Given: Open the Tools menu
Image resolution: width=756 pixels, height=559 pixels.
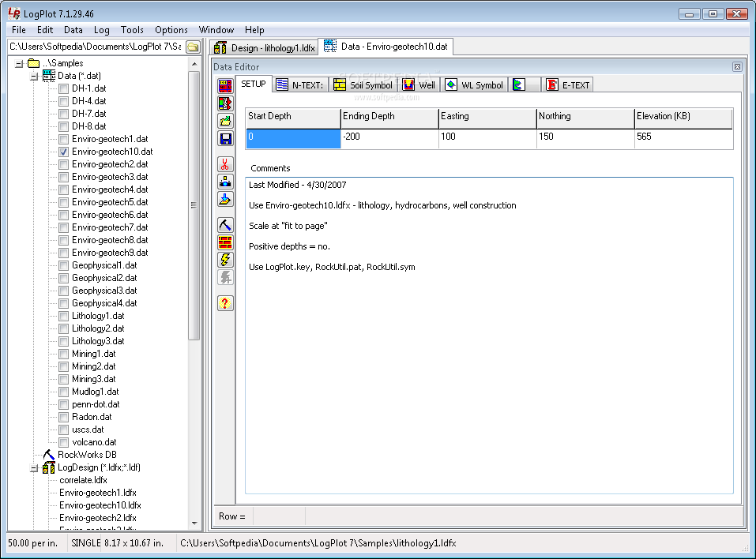Looking at the screenshot, I should point(132,30).
